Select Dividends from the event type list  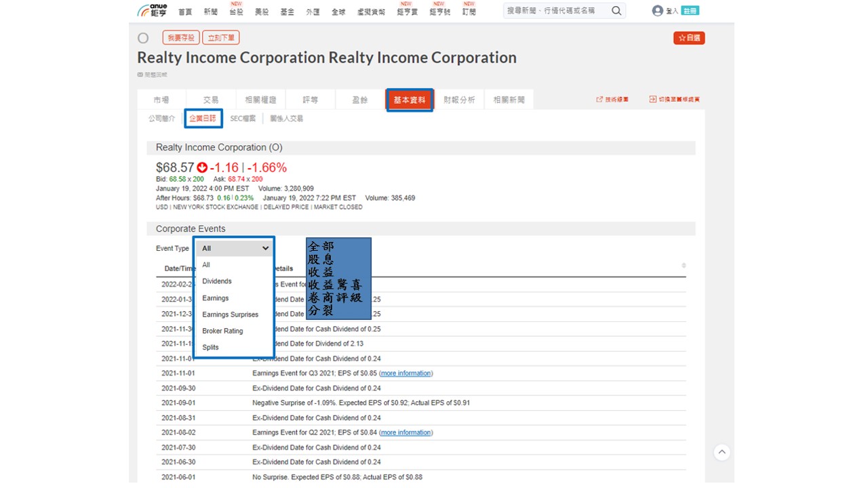point(217,281)
